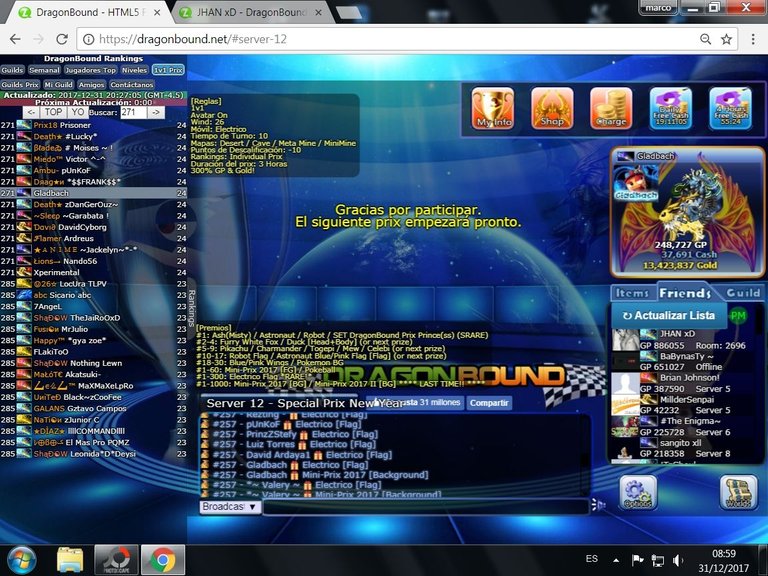This screenshot has width=768, height=576.
Task: Show hidden tray icons arrow
Action: click(x=616, y=560)
